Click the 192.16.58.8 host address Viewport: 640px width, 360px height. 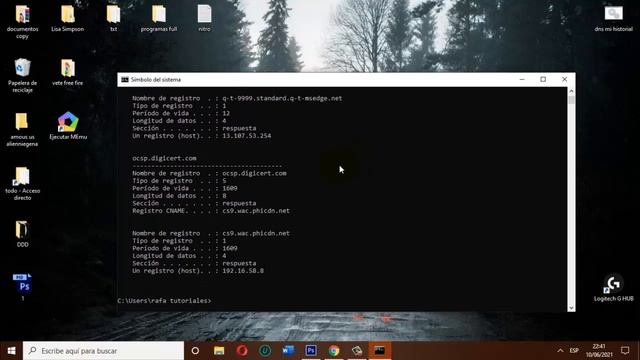243,271
